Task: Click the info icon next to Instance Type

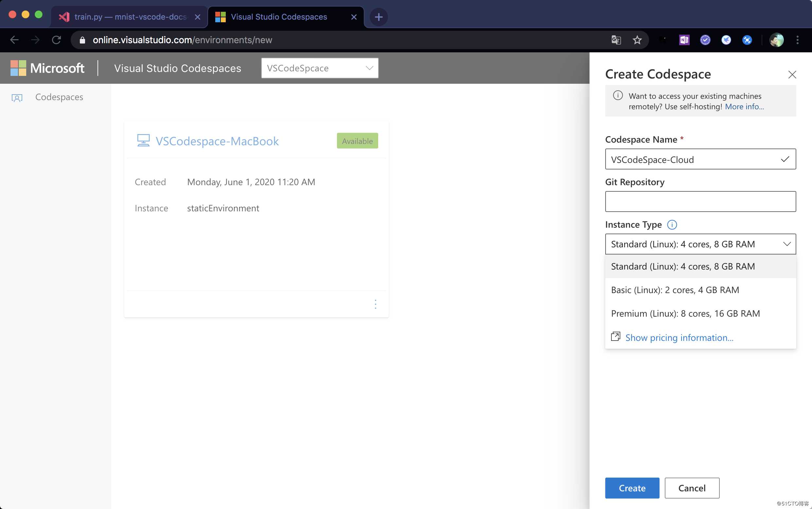Action: point(672,224)
